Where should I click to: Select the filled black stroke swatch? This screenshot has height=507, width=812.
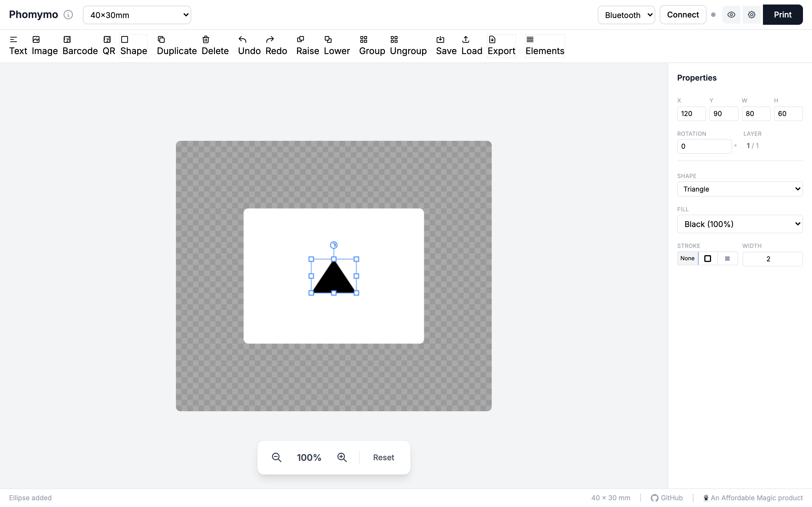click(x=727, y=258)
